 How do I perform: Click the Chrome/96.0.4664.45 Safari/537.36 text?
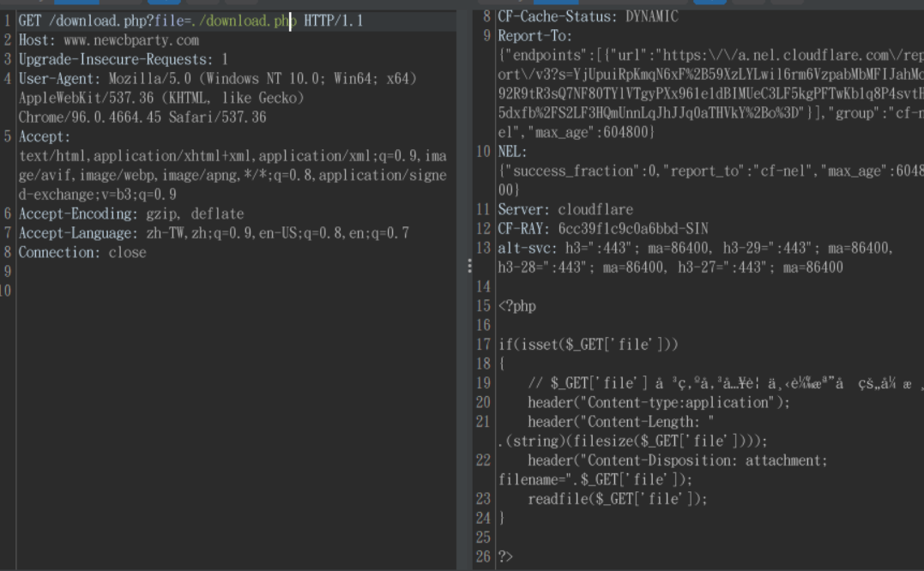[142, 117]
